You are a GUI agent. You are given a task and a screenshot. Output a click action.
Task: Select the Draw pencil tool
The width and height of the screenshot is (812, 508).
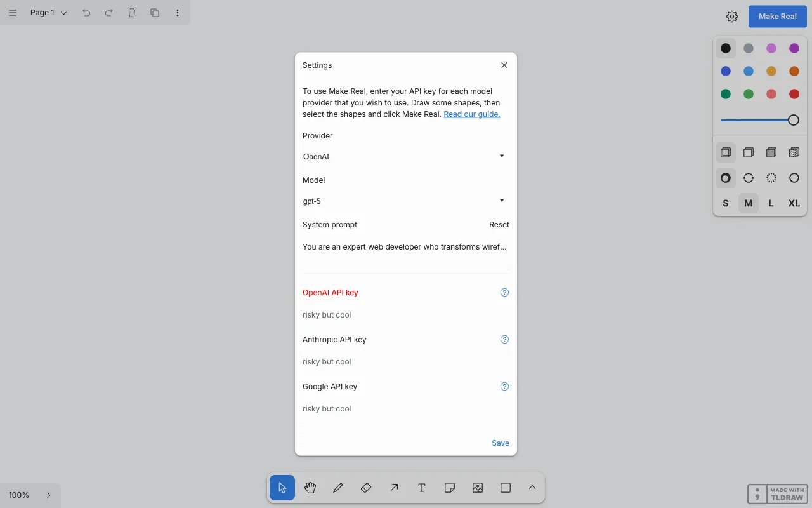[338, 488]
